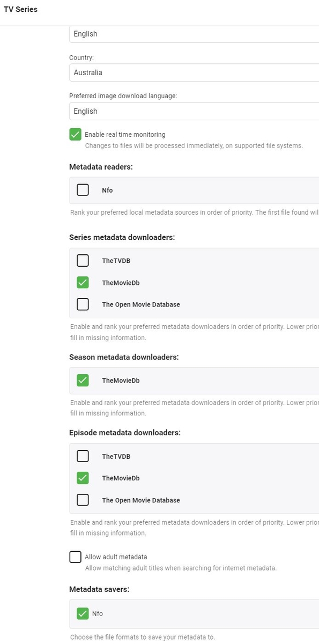Open the preferred image download language dropdown
319x644 pixels.
pyautogui.click(x=188, y=111)
